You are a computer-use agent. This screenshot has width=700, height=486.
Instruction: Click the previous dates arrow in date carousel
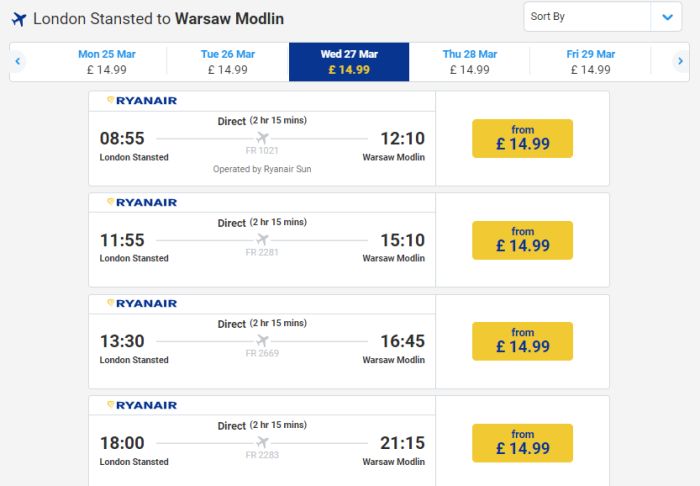(x=18, y=61)
